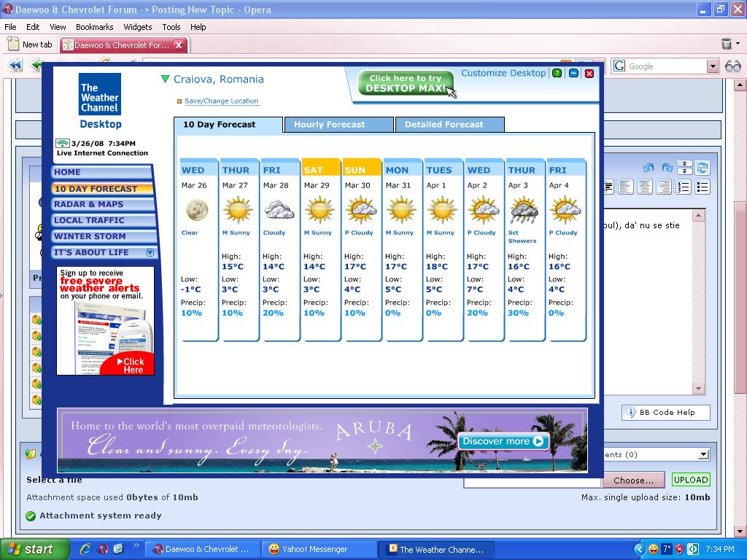747x560 pixels.
Task: Click the sun icon for Sat Mar 29
Action: tap(320, 209)
